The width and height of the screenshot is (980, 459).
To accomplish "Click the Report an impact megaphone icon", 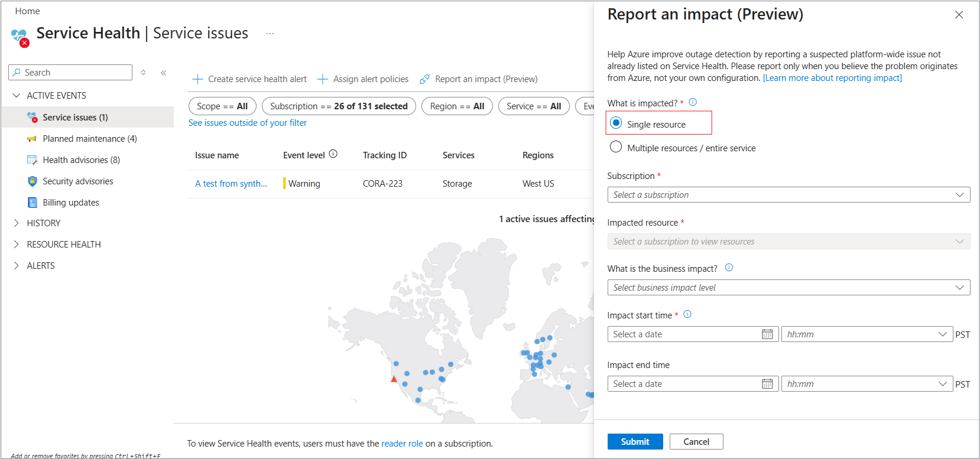I will [424, 79].
